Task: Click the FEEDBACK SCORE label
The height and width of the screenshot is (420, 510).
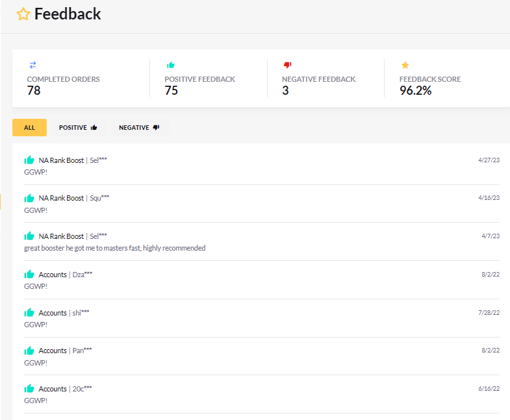Action: tap(430, 79)
